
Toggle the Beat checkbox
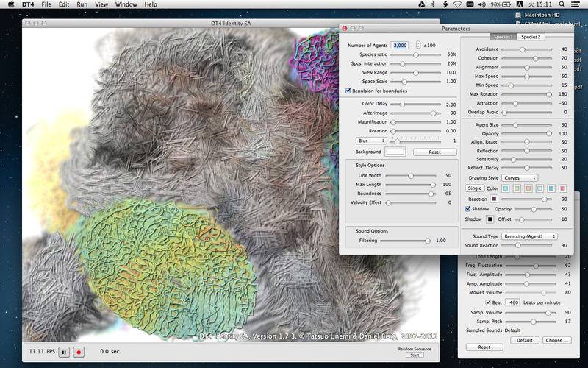tap(488, 302)
